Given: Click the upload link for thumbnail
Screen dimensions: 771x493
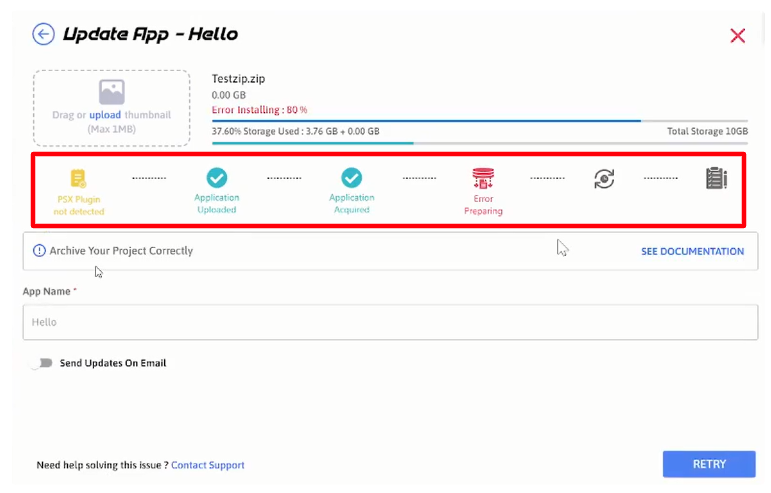Looking at the screenshot, I should tap(105, 115).
